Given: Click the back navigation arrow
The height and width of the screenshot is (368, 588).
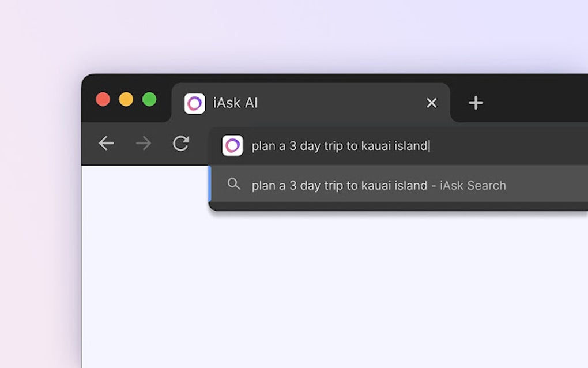Looking at the screenshot, I should point(106,144).
